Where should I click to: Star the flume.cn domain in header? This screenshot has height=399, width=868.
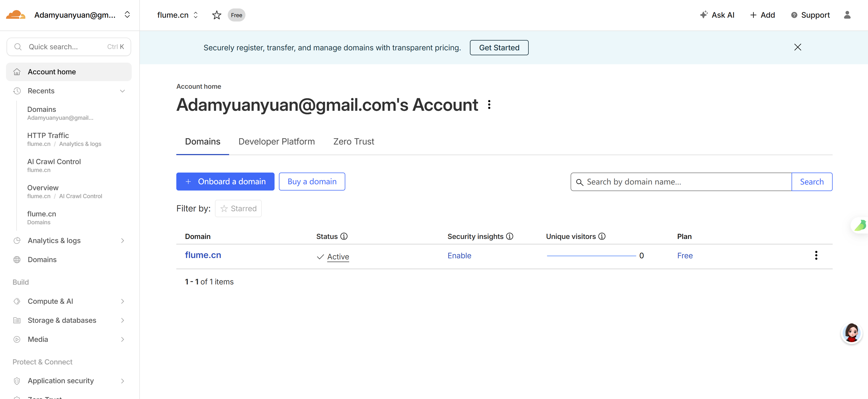[216, 15]
